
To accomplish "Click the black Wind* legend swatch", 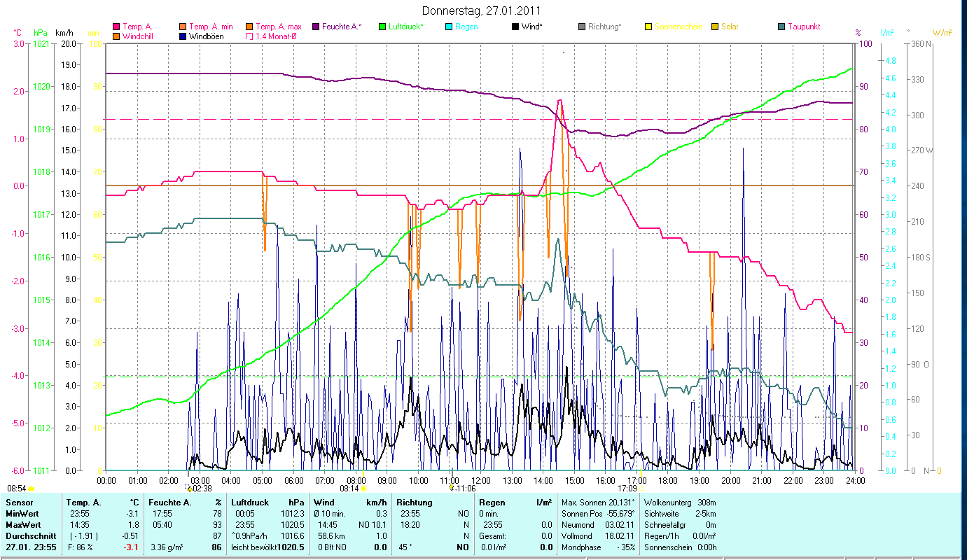I will coord(515,27).
